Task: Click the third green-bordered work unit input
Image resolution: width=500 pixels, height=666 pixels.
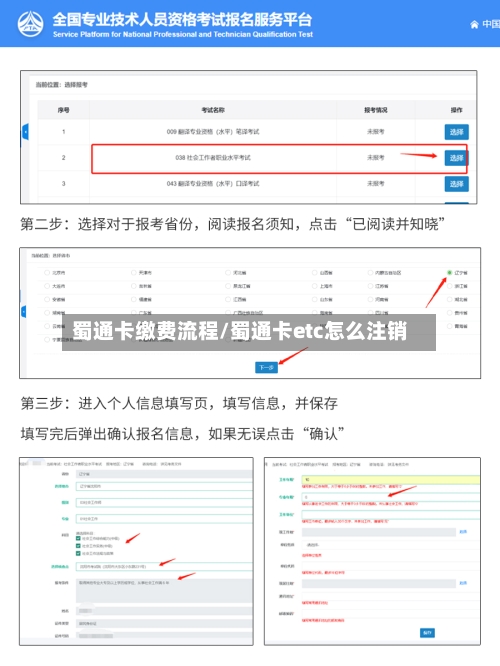Action: (x=390, y=515)
